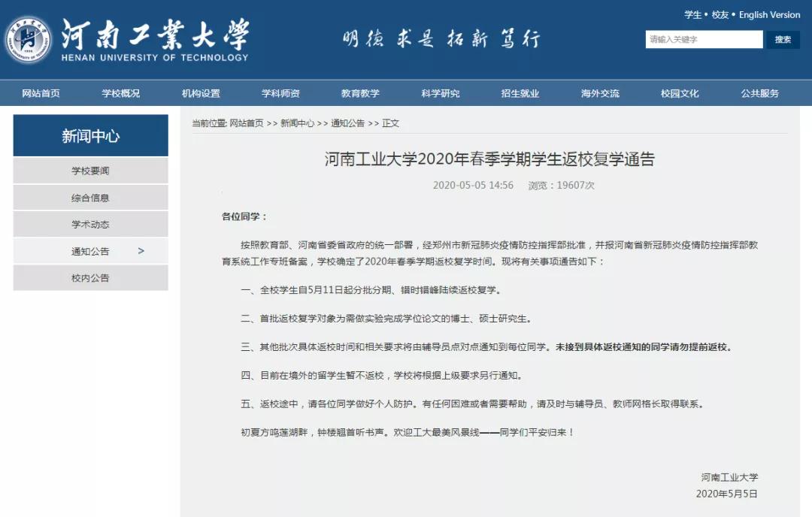Click the signature 河南工业大学 above the date
The width and height of the screenshot is (812, 517).
729,477
